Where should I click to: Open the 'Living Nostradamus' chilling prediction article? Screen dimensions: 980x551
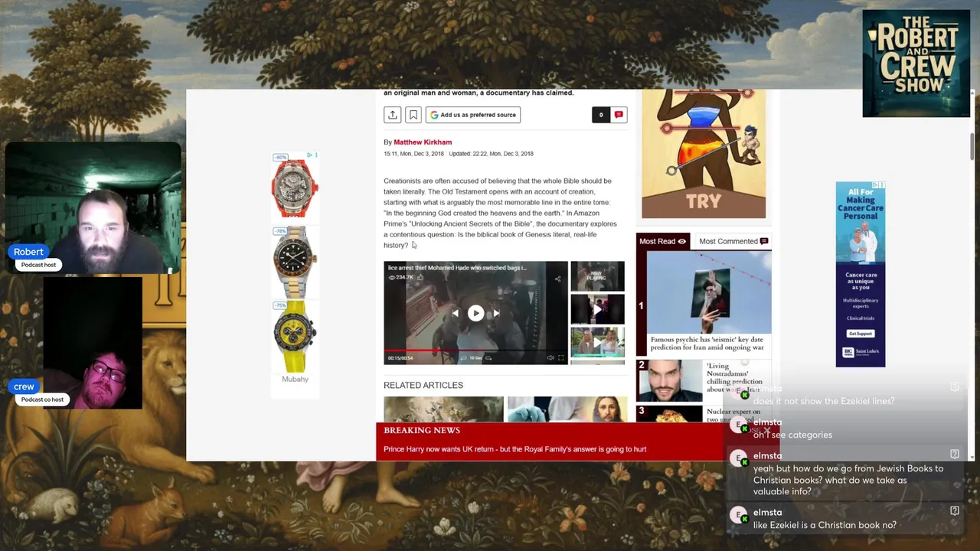tap(734, 377)
